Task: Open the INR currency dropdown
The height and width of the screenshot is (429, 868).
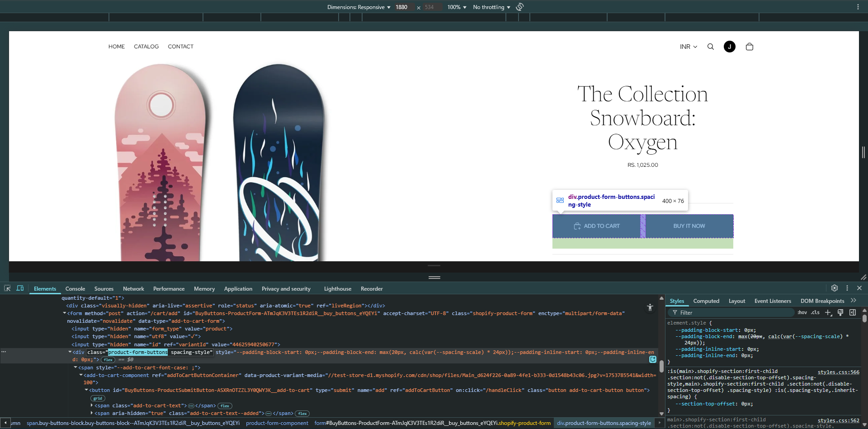Action: click(689, 47)
